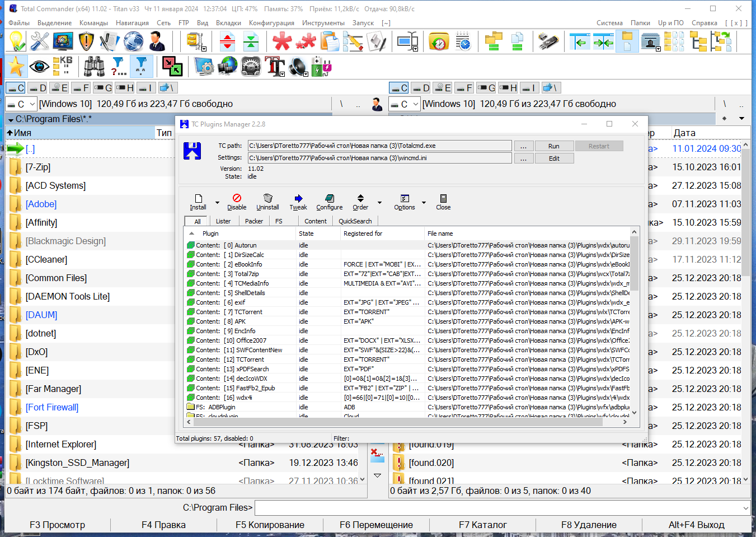Click the battery power plug icon

click(x=321, y=67)
